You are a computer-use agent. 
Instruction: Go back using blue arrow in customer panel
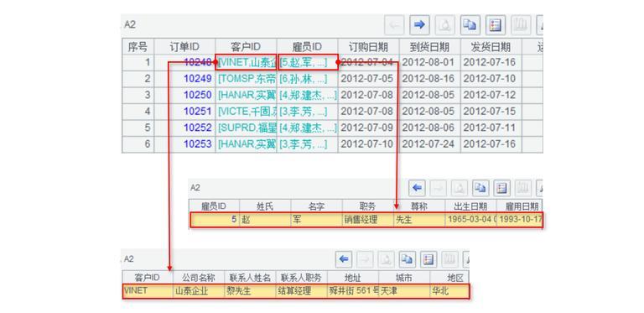click(x=344, y=259)
